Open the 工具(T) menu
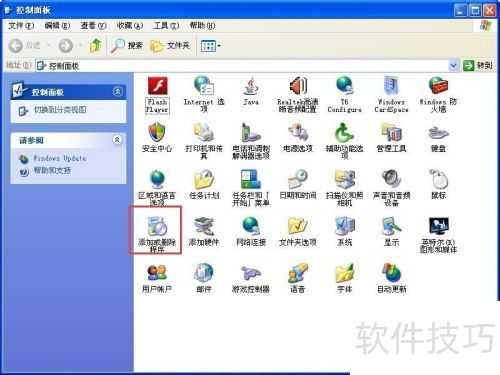Screen dimensions: 500x375 (166, 25)
